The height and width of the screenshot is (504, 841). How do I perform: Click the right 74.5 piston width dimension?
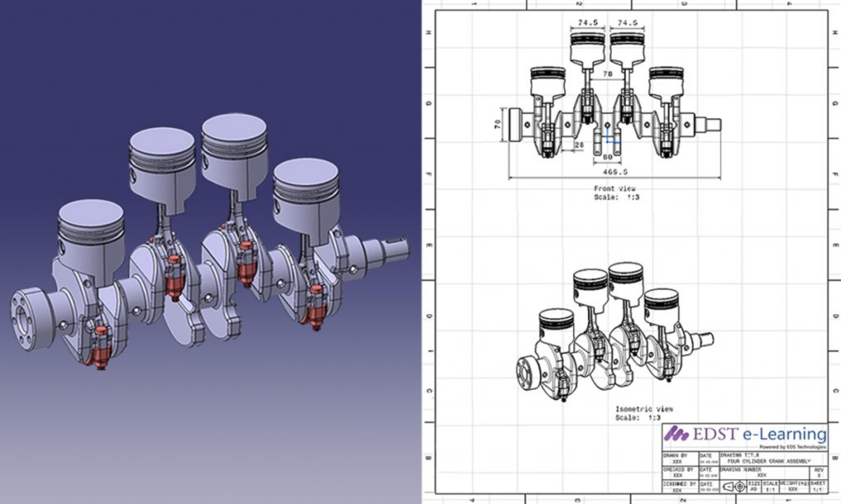click(x=627, y=23)
